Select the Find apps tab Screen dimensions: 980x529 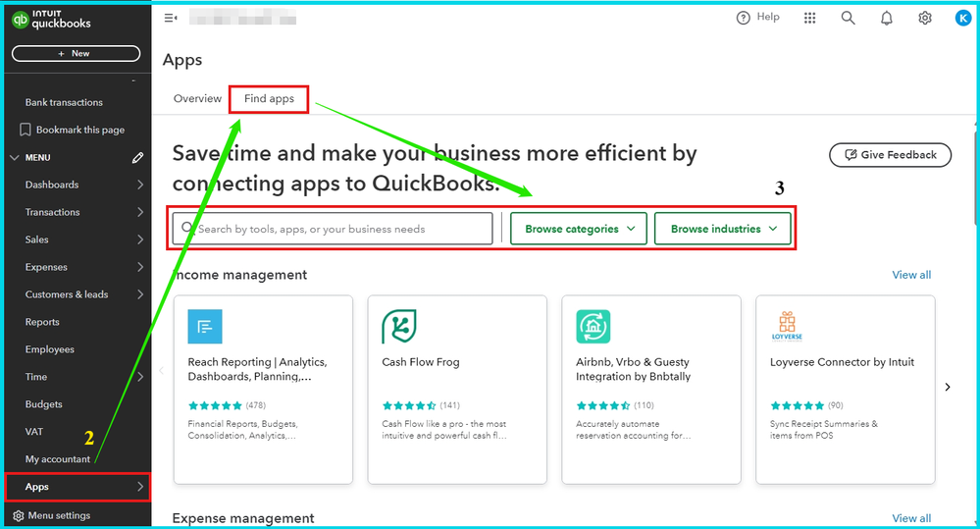pos(269,99)
